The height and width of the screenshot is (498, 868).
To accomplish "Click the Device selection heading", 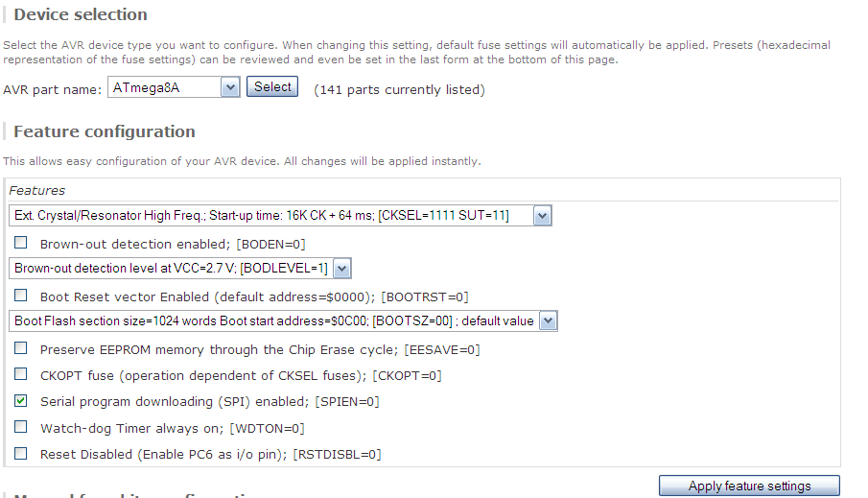I will [81, 14].
